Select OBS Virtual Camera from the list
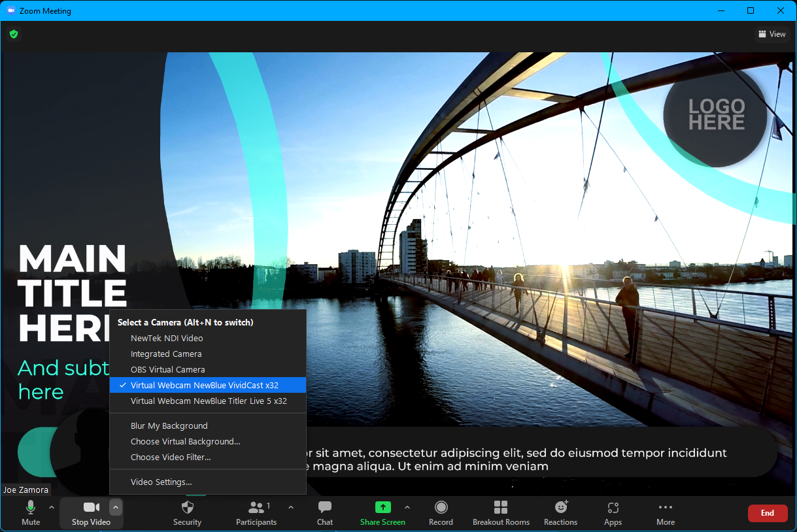 point(167,370)
